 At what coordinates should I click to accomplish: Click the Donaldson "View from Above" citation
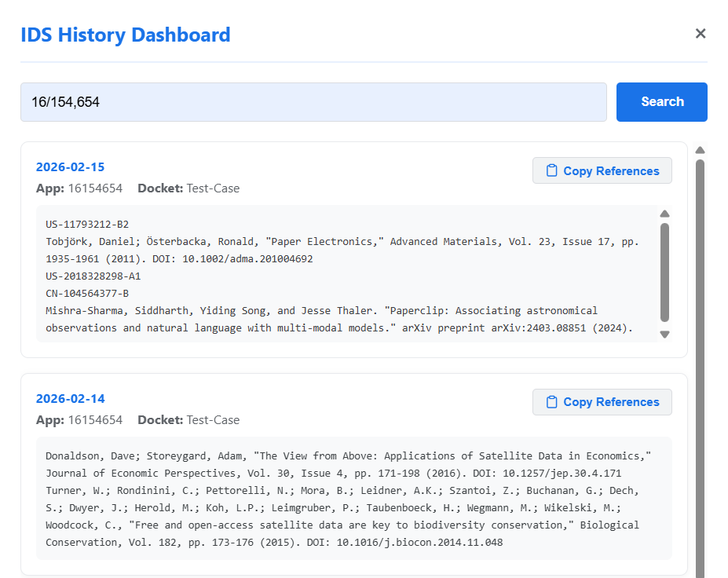click(348, 465)
